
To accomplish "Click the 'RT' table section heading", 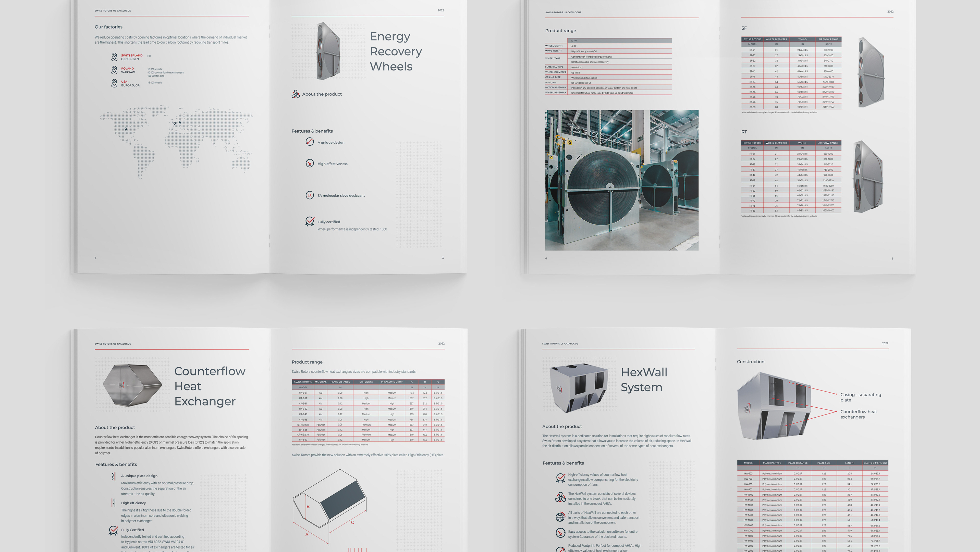I will click(x=744, y=132).
